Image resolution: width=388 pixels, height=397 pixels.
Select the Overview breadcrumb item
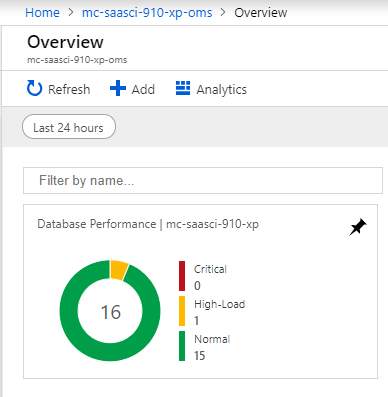click(261, 13)
